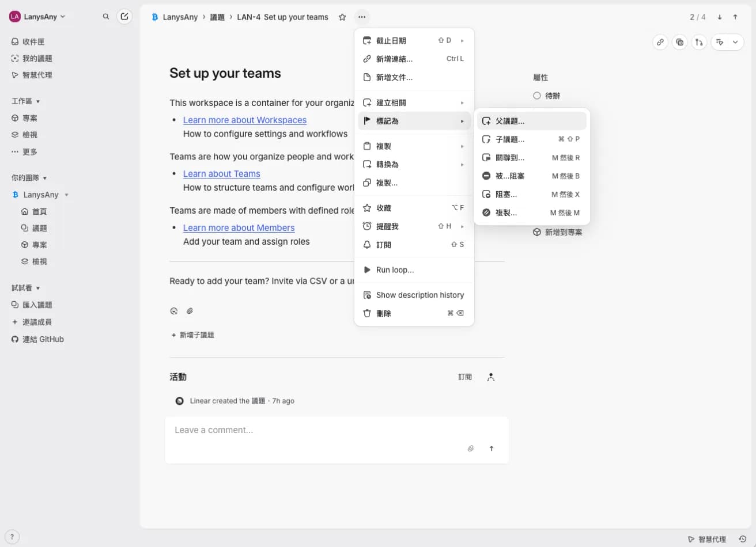Collapse the 你的團隊 section

(29, 178)
